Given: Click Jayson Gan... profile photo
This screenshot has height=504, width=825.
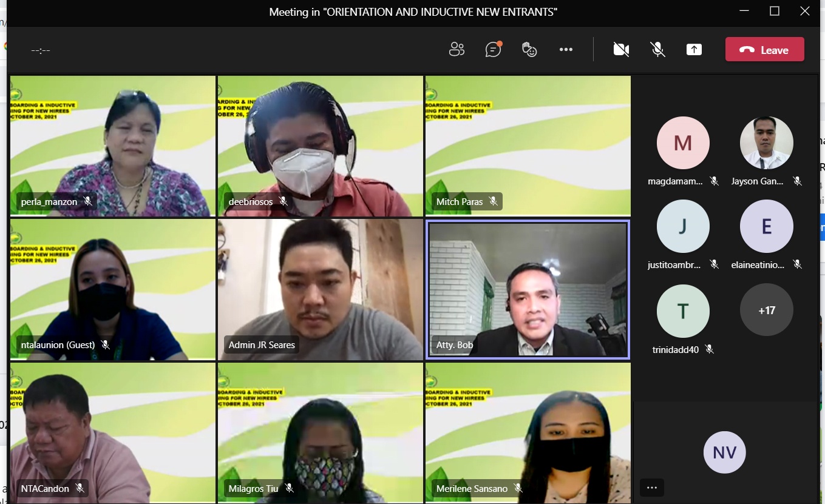Looking at the screenshot, I should [x=766, y=143].
